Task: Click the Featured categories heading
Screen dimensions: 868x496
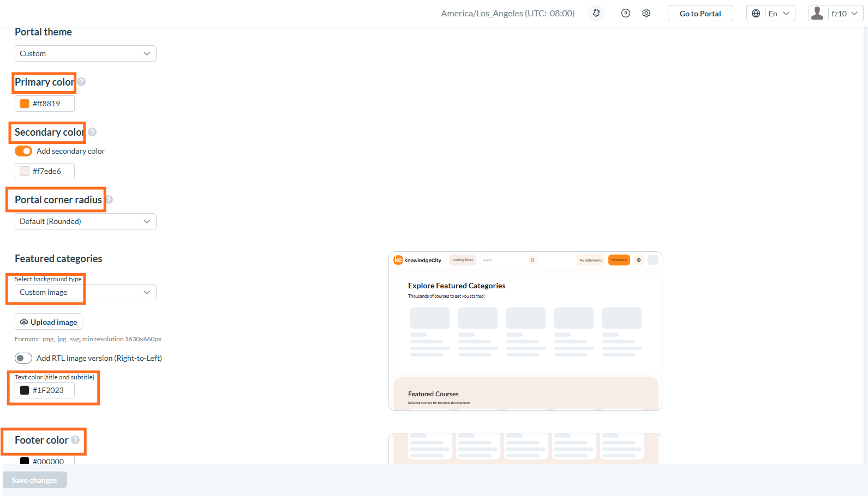Action: click(58, 258)
